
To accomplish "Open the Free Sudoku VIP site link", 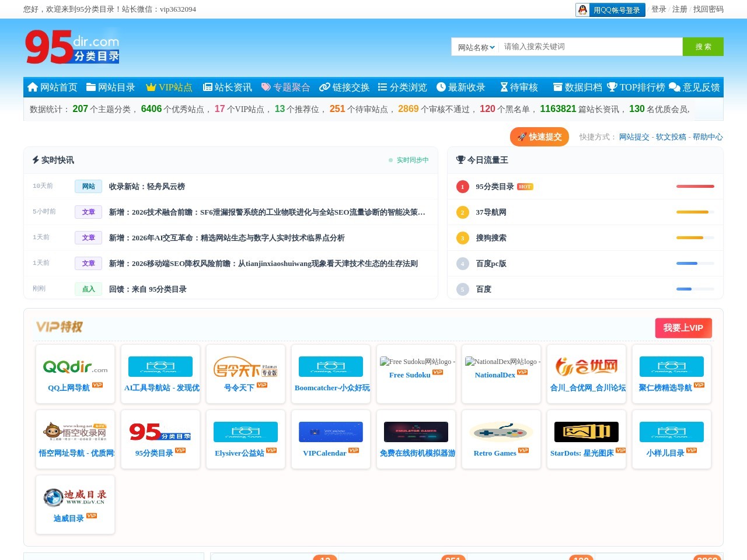I will point(410,375).
